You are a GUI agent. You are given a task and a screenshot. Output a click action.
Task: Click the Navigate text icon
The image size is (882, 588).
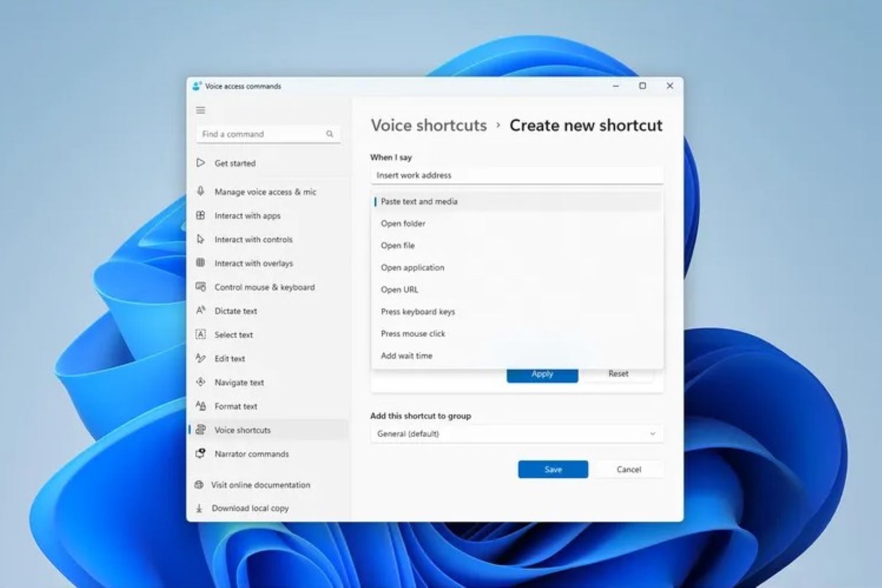pyautogui.click(x=201, y=382)
